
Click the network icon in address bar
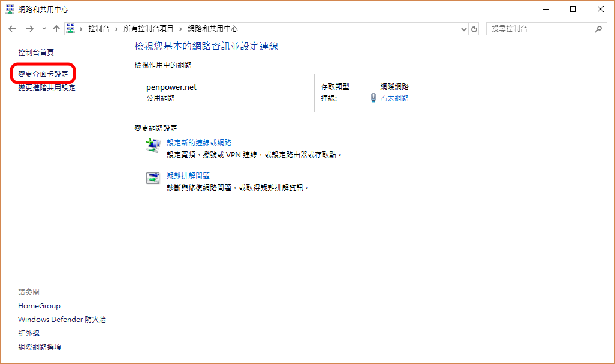[71, 29]
